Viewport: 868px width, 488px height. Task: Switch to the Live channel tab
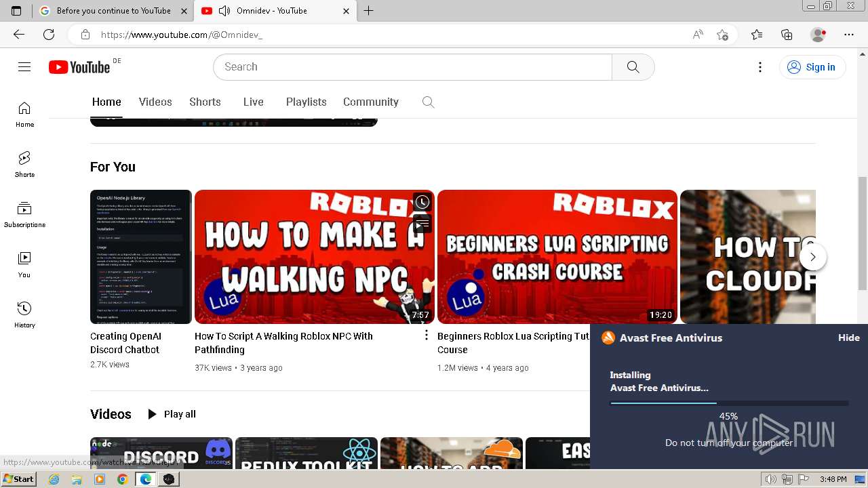(253, 102)
